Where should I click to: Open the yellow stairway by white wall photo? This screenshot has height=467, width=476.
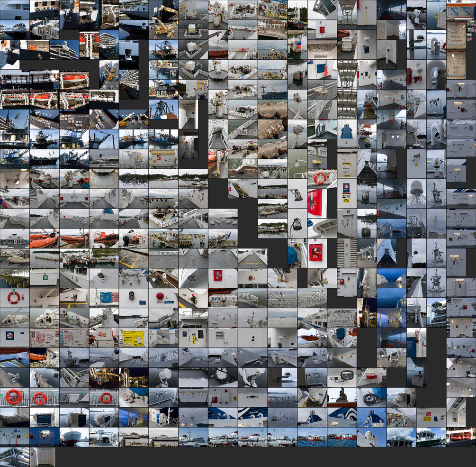(242, 188)
